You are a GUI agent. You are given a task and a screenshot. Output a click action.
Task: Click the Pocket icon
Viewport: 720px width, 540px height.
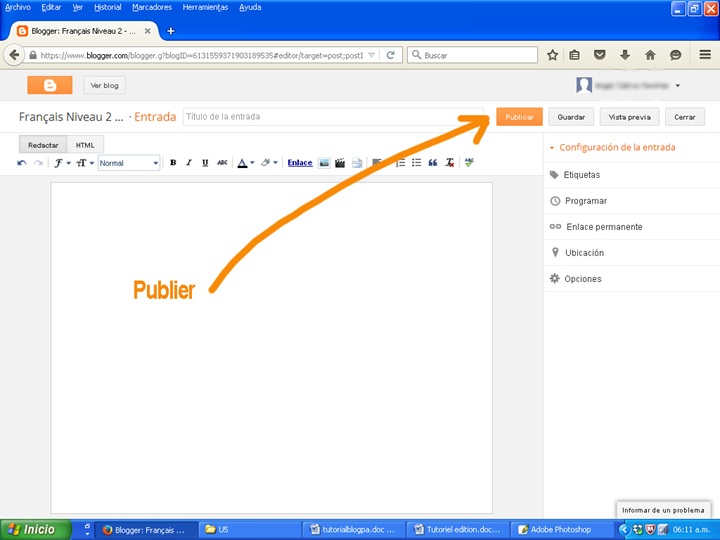[600, 55]
